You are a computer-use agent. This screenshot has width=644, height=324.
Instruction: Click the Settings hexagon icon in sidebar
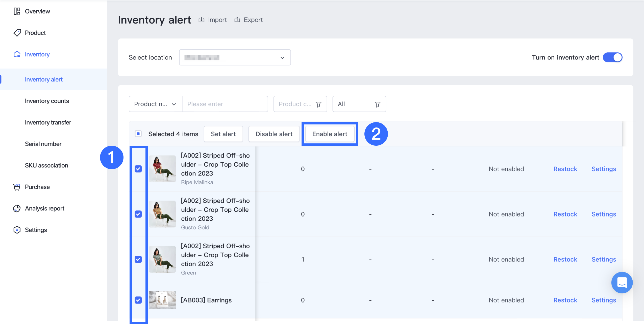pyautogui.click(x=17, y=230)
